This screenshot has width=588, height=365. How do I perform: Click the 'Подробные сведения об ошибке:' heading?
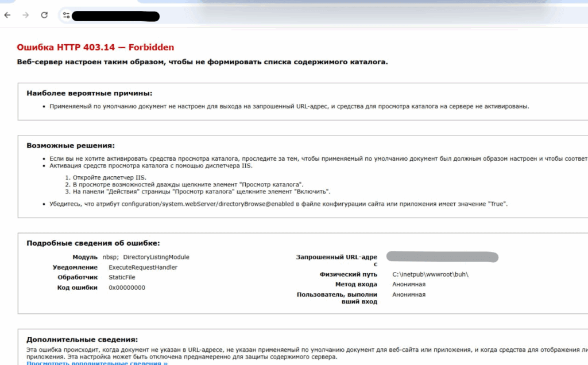tap(93, 243)
